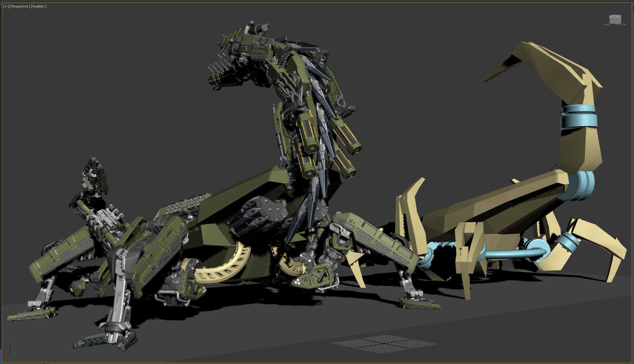Click the home grid on the floor
The image size is (634, 364).
click(384, 344)
